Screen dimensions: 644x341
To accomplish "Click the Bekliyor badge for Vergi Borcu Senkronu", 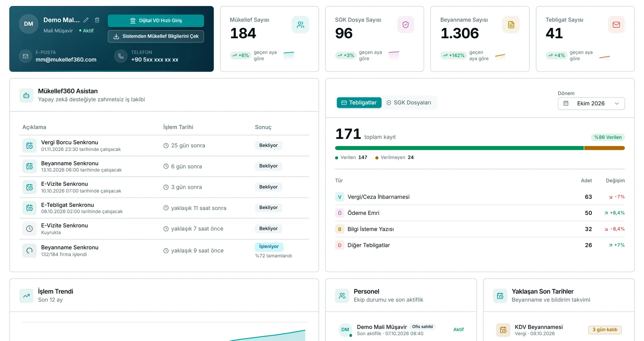I will coord(268,146).
